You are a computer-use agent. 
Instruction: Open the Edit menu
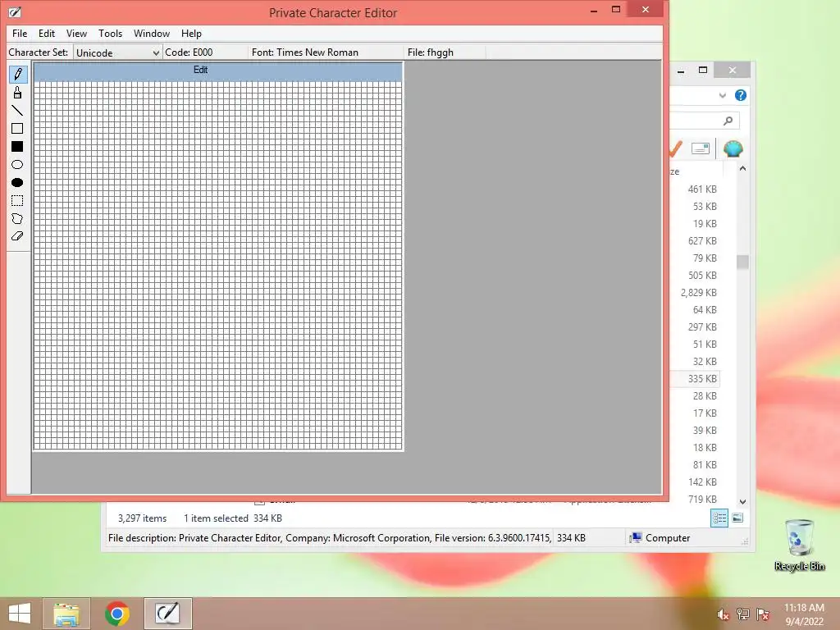coord(47,33)
